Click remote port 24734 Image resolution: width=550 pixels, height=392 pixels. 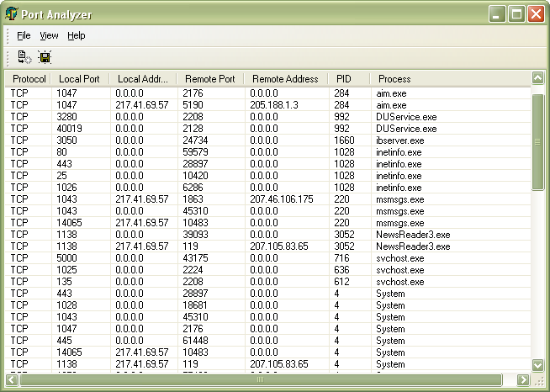[x=195, y=140]
